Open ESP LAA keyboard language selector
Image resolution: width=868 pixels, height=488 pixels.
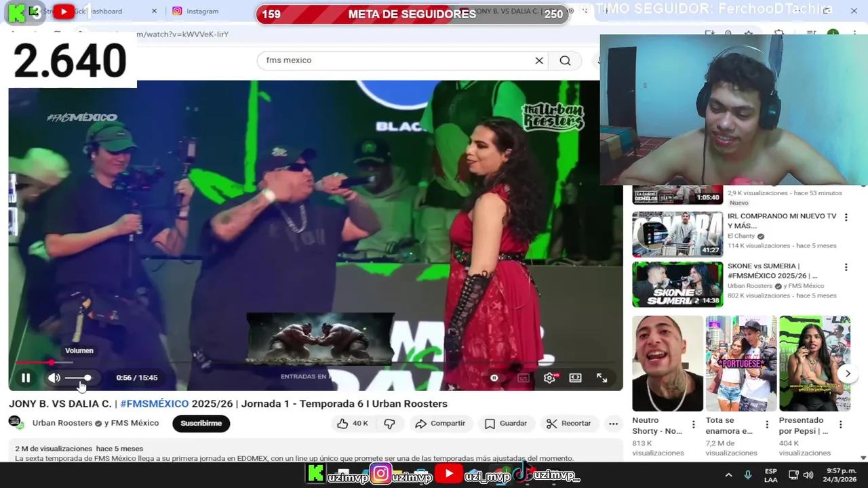[771, 475]
